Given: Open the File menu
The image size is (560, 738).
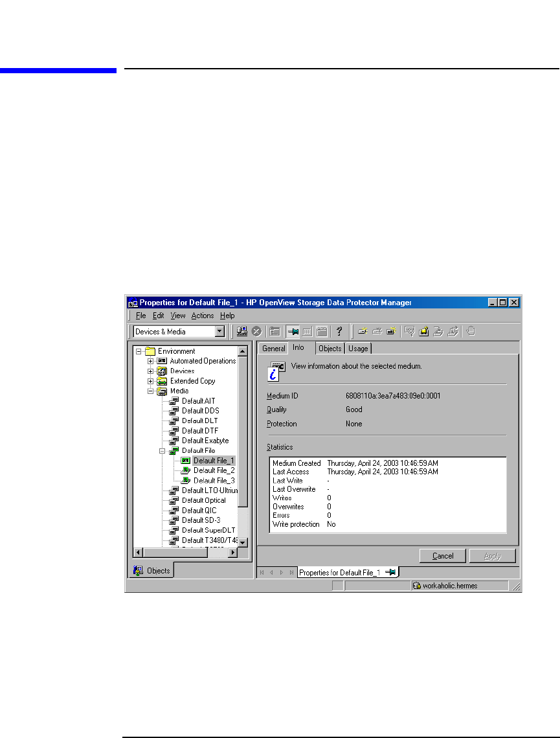Looking at the screenshot, I should click(x=140, y=316).
